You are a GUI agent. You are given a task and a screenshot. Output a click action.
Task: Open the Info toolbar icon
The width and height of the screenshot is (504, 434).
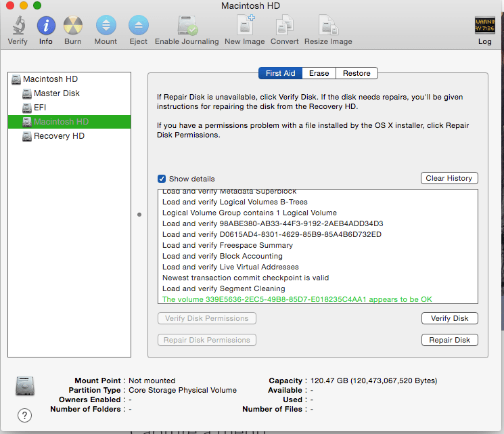tap(46, 26)
